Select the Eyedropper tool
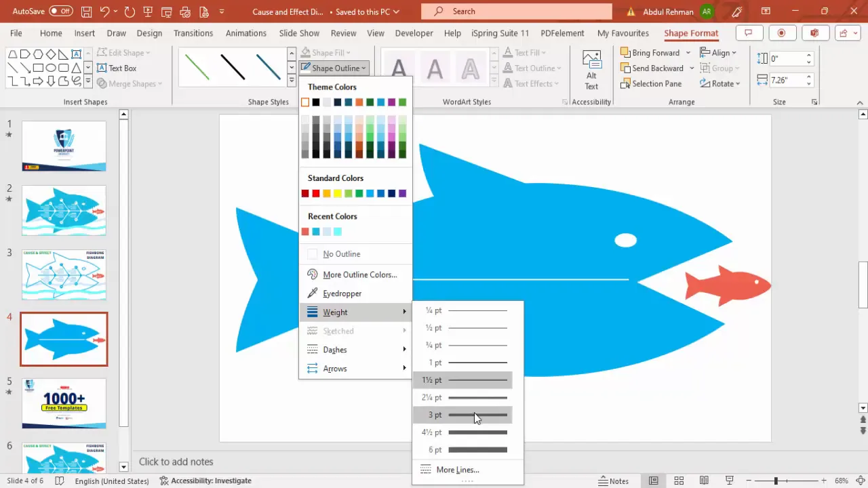 click(355, 293)
